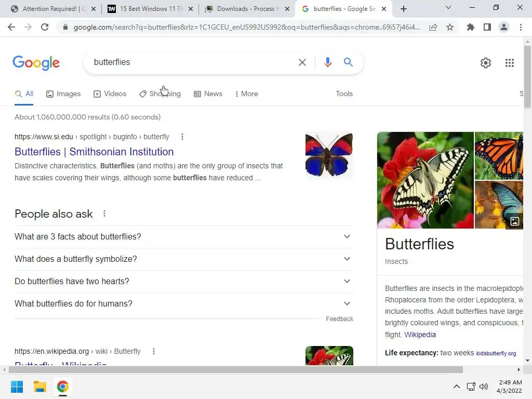532x399 pixels.
Task: Click the browser forward arrow
Action: pyautogui.click(x=28, y=27)
